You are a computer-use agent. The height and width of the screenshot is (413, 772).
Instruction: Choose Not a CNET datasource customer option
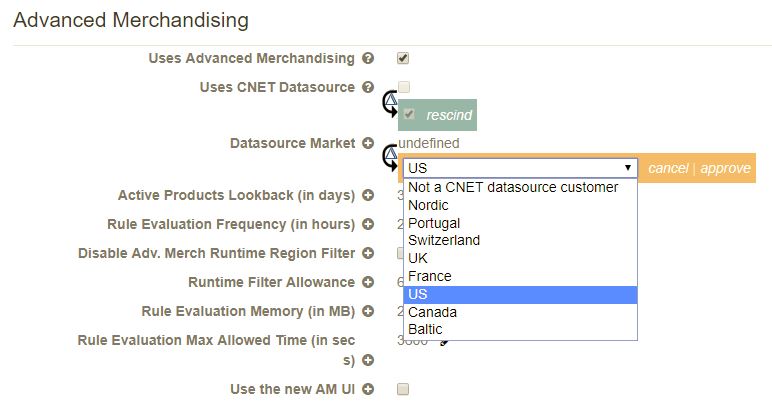pyautogui.click(x=520, y=188)
